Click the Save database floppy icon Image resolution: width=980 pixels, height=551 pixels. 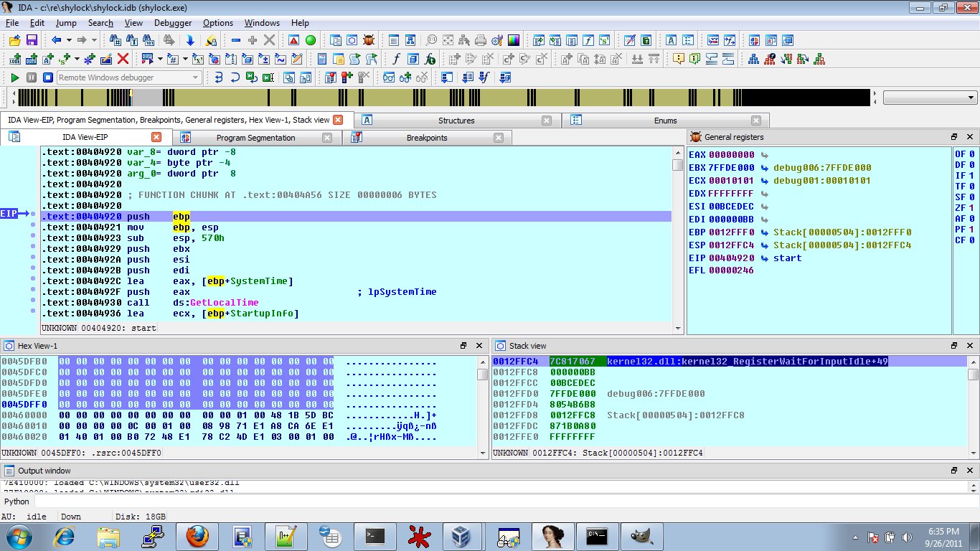pos(32,40)
